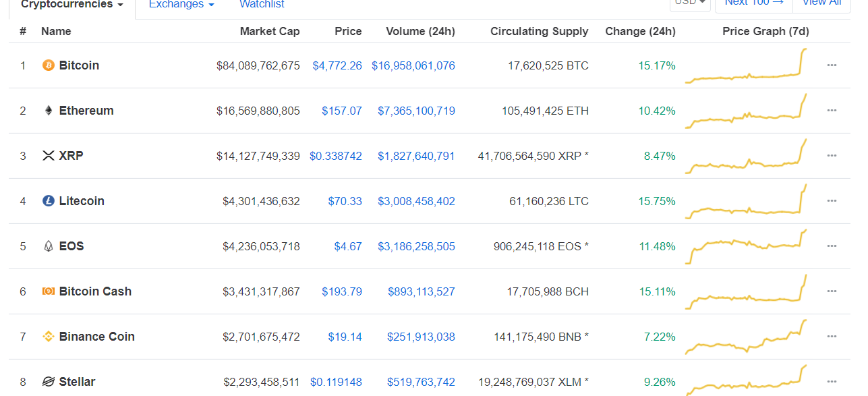The width and height of the screenshot is (868, 396).
Task: Click the Stellar logo icon
Action: coord(48,382)
